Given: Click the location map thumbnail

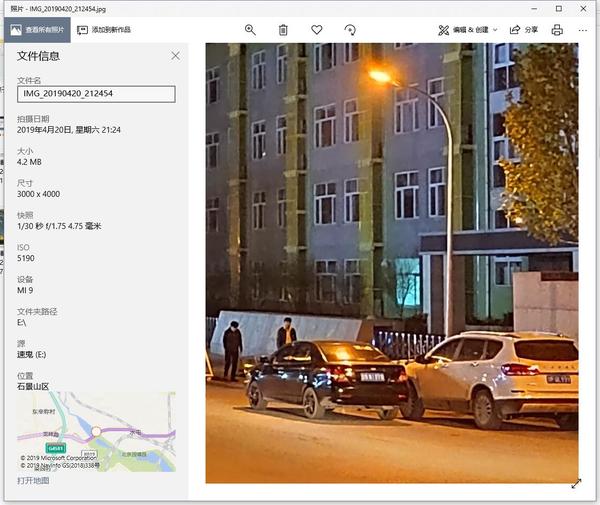Looking at the screenshot, I should click(x=96, y=432).
